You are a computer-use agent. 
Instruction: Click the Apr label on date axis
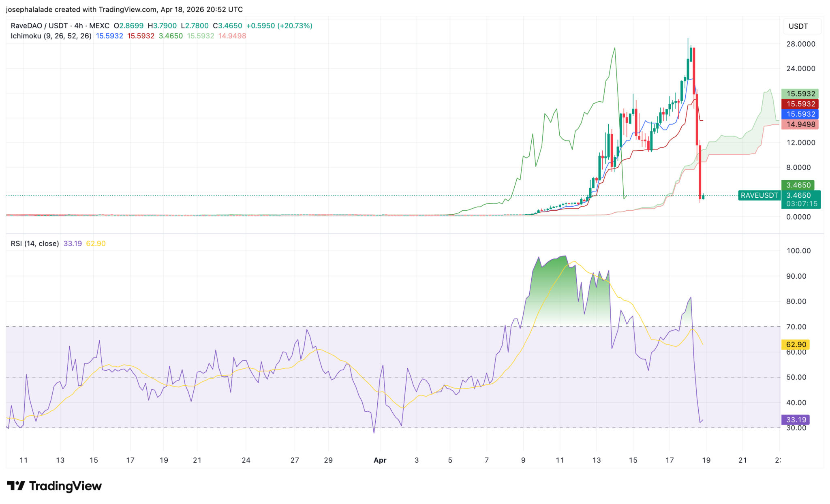380,460
